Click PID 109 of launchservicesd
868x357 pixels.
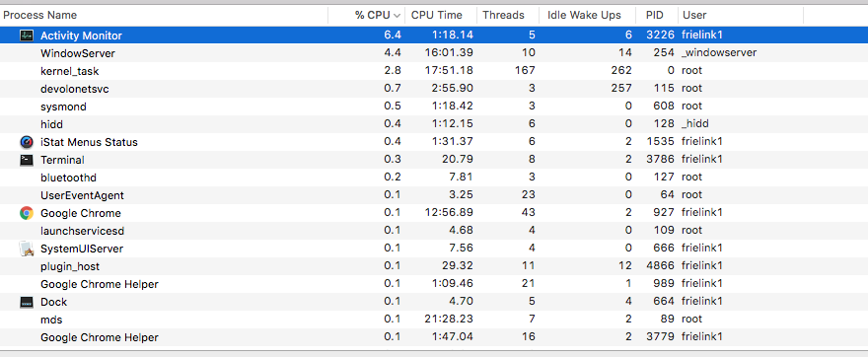tap(663, 230)
